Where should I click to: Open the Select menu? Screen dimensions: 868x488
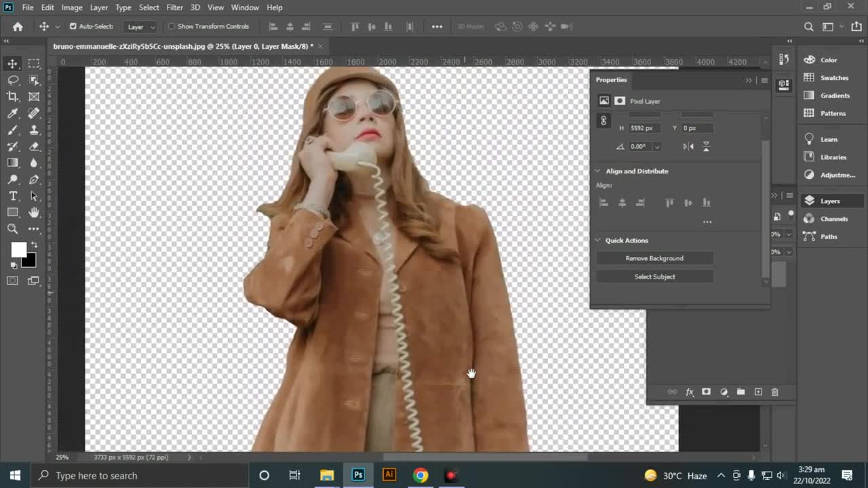(x=149, y=7)
